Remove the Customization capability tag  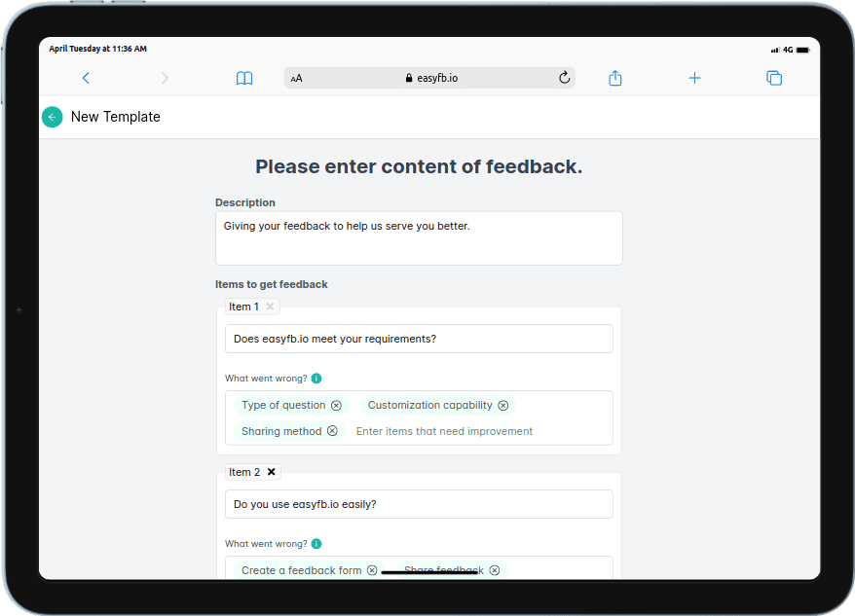(x=503, y=405)
